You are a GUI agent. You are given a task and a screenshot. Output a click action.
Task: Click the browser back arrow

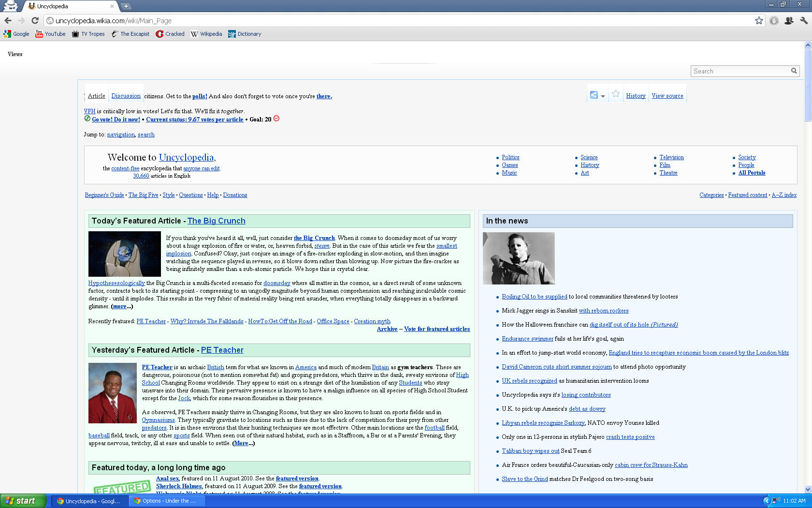(8, 20)
